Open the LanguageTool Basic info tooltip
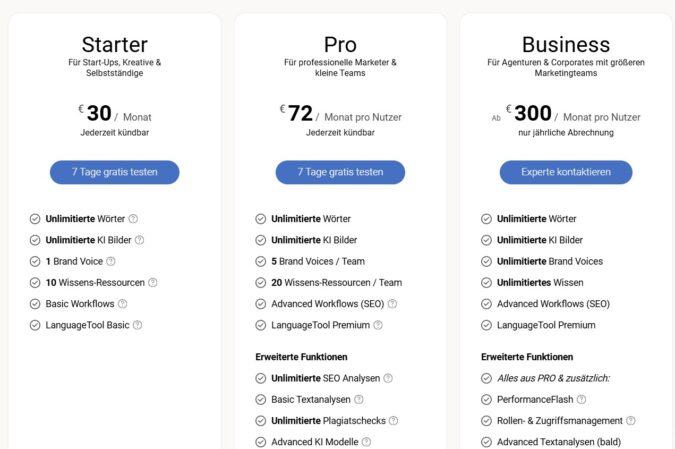The image size is (675, 449). tap(137, 325)
